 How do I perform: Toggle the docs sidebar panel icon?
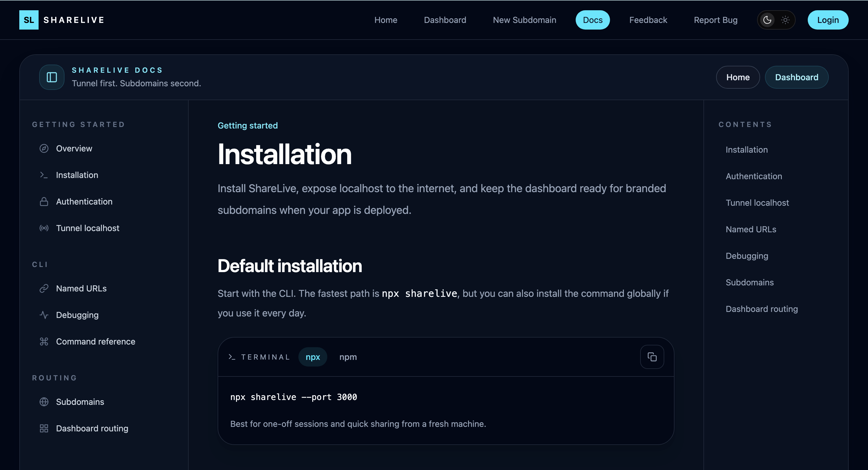[52, 77]
